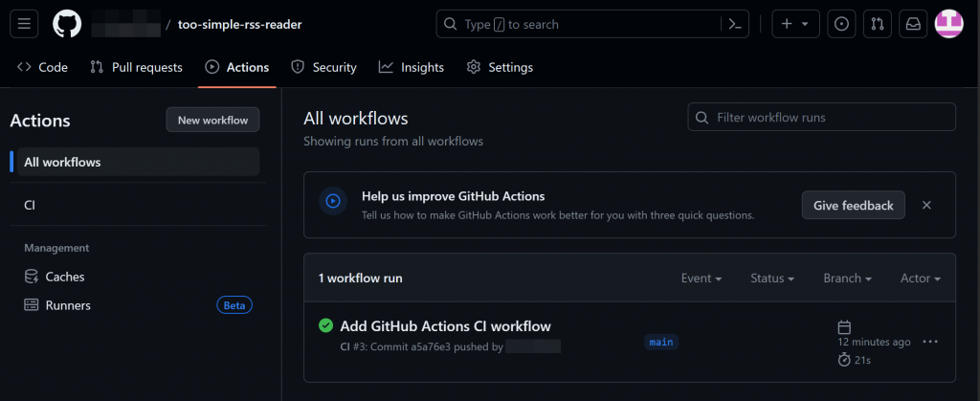Click the plus Create new button
Screen dimensions: 980x401
tap(787, 24)
